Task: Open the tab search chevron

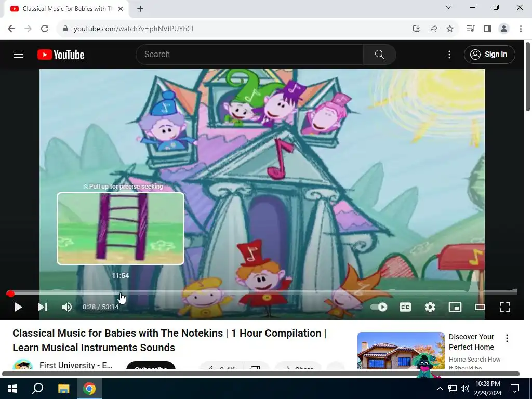Action: 448,7
